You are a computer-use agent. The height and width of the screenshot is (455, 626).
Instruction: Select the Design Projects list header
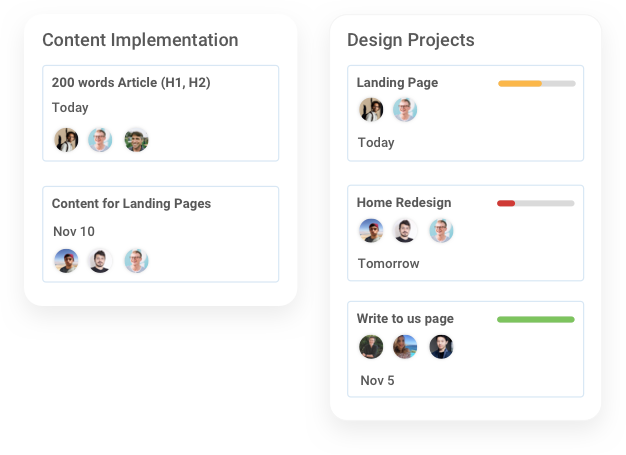(x=410, y=40)
